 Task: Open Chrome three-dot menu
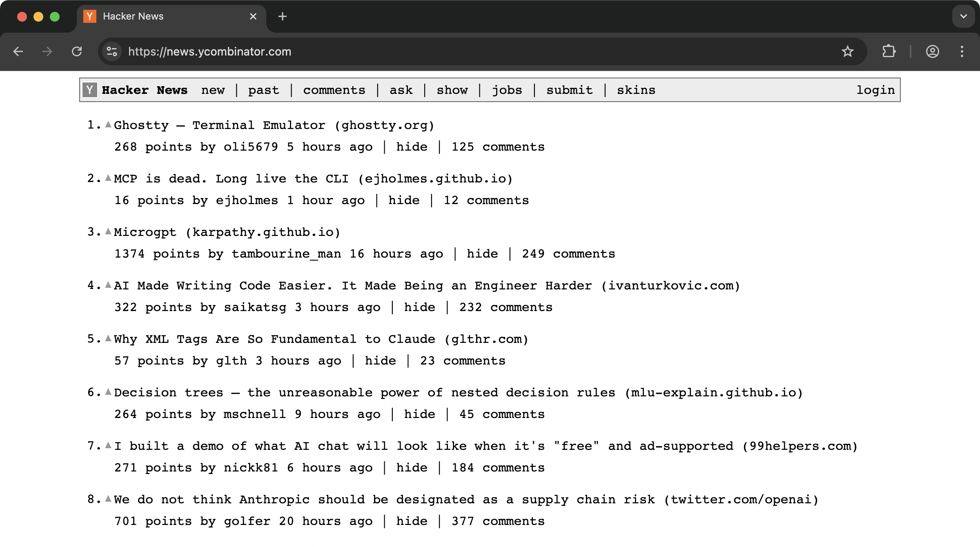coord(962,51)
